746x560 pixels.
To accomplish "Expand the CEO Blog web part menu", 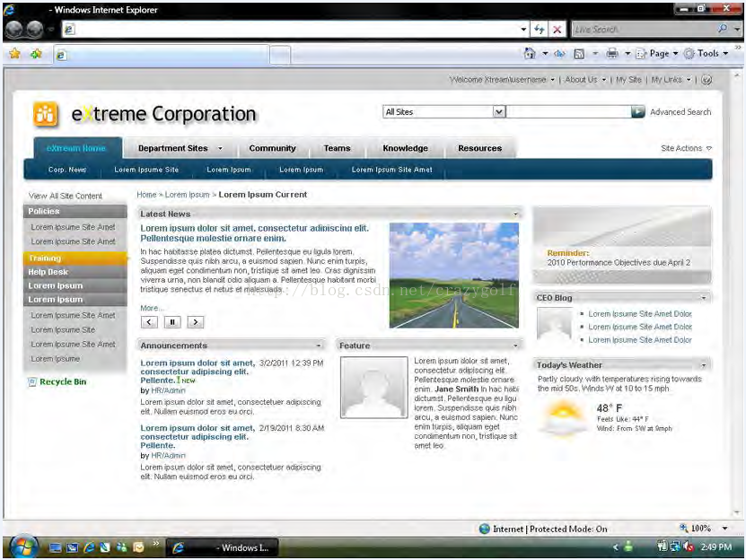I will (703, 298).
